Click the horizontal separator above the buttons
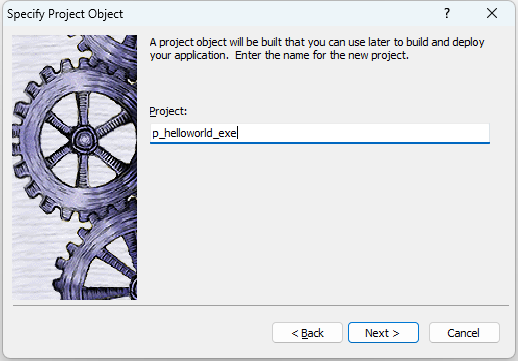 261,305
